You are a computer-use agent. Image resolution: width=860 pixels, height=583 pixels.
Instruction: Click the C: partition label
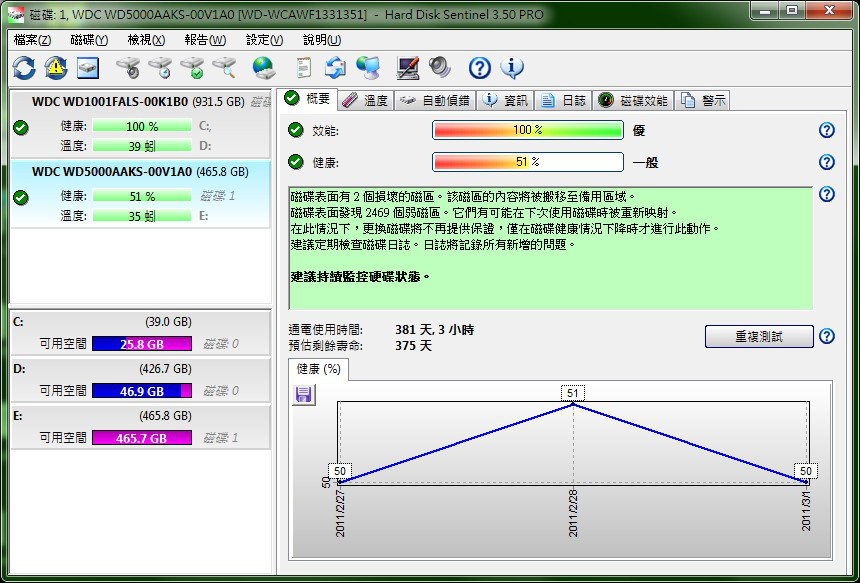pyautogui.click(x=18, y=322)
